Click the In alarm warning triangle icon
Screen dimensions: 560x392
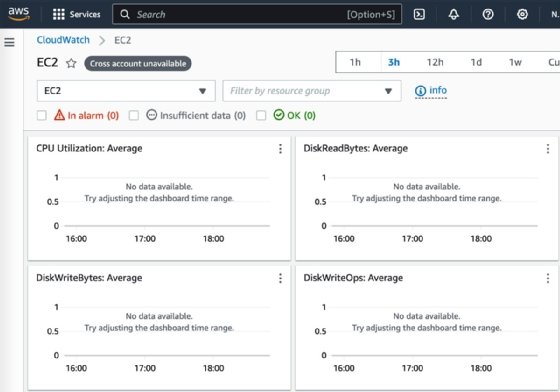(59, 115)
